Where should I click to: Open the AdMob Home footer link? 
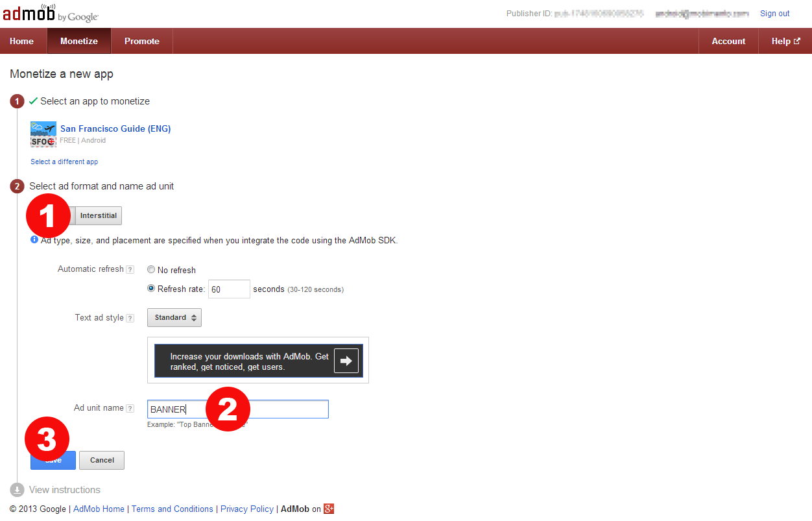point(99,509)
